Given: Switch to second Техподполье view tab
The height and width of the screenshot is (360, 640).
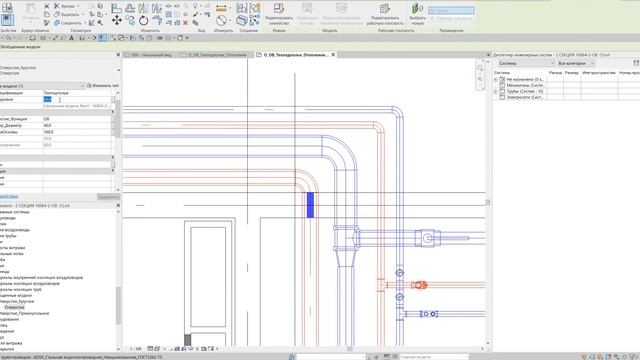Looking at the screenshot, I should [216, 55].
